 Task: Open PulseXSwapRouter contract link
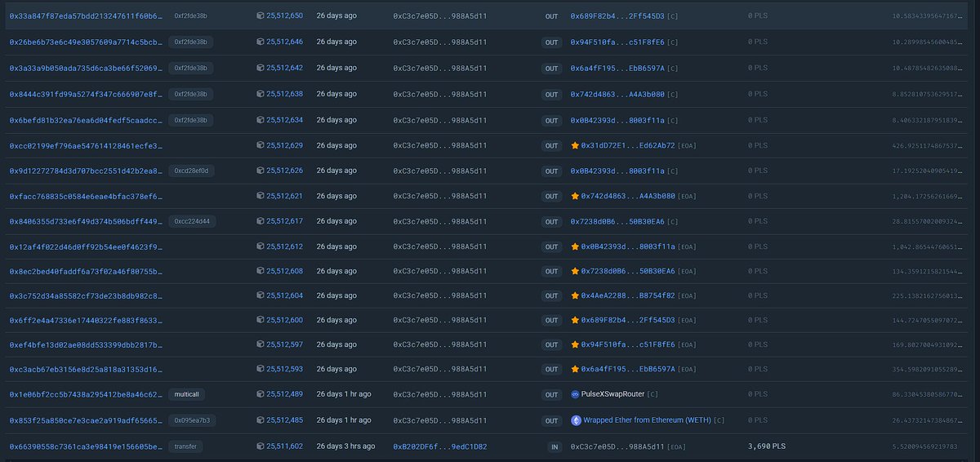point(613,394)
